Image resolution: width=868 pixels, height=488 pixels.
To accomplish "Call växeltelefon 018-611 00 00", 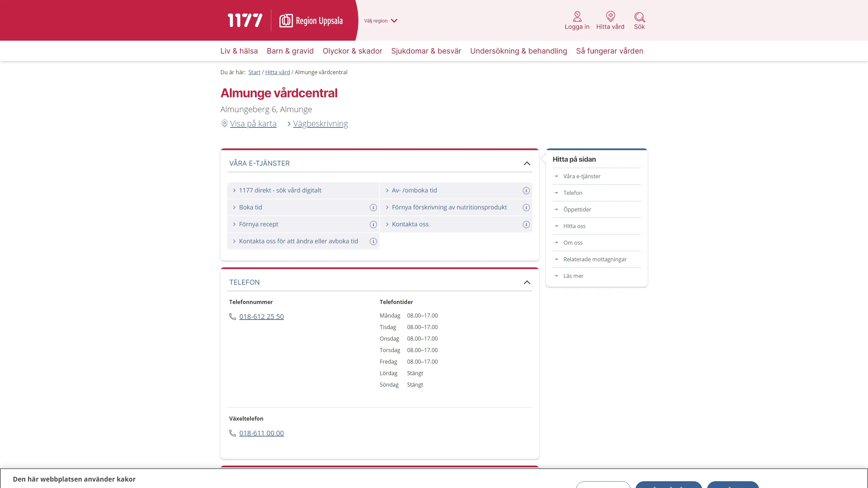I will point(261,433).
